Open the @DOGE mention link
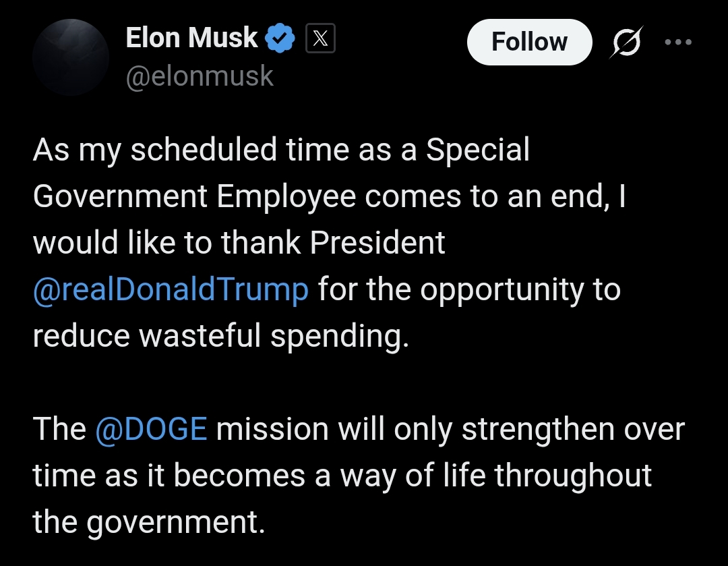 click(x=151, y=428)
